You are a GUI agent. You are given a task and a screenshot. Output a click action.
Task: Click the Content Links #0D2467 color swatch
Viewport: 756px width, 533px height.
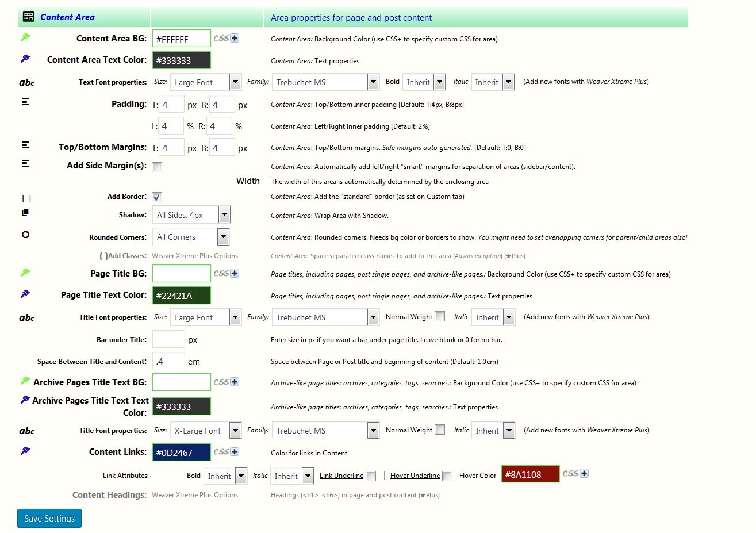(x=182, y=453)
